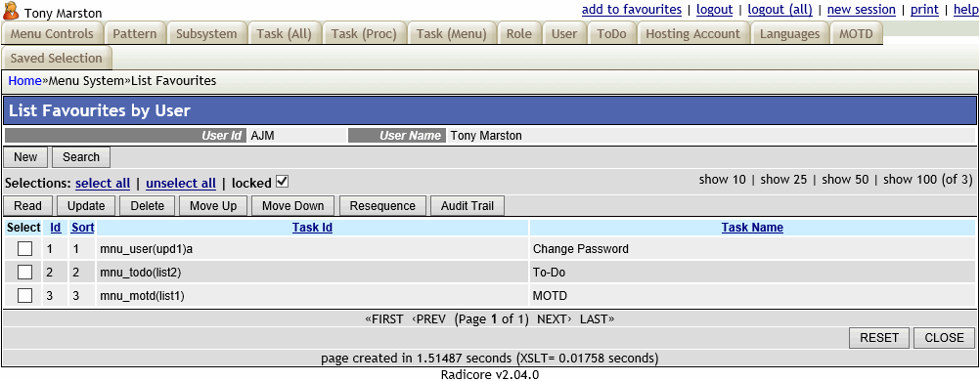This screenshot has height=381, width=980.
Task: Click the Search button
Action: click(81, 157)
